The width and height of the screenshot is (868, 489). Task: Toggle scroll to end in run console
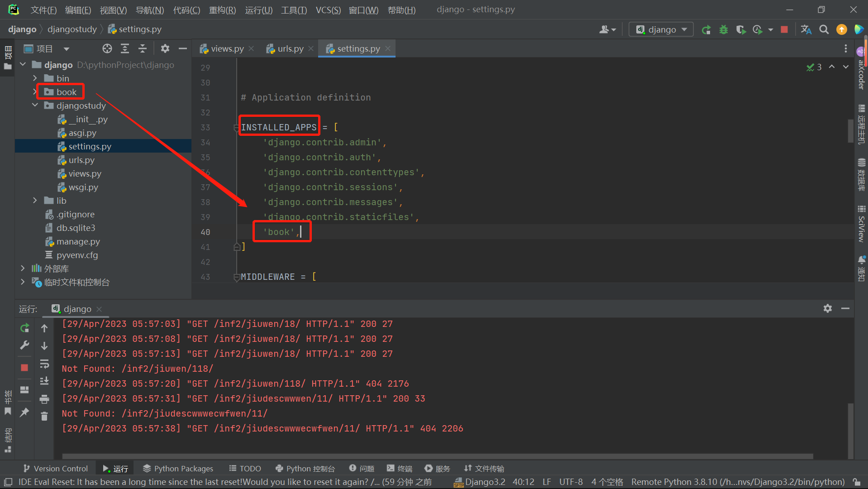click(x=44, y=381)
